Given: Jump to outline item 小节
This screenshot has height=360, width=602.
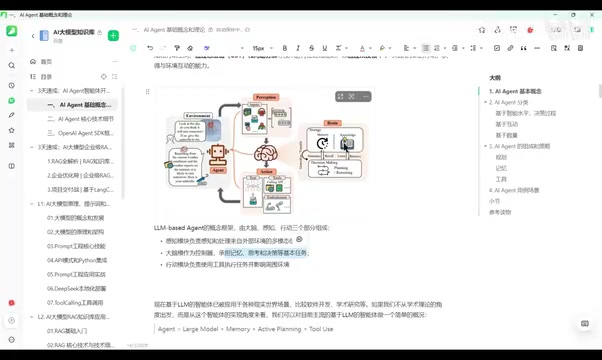Looking at the screenshot, I should 494,201.
